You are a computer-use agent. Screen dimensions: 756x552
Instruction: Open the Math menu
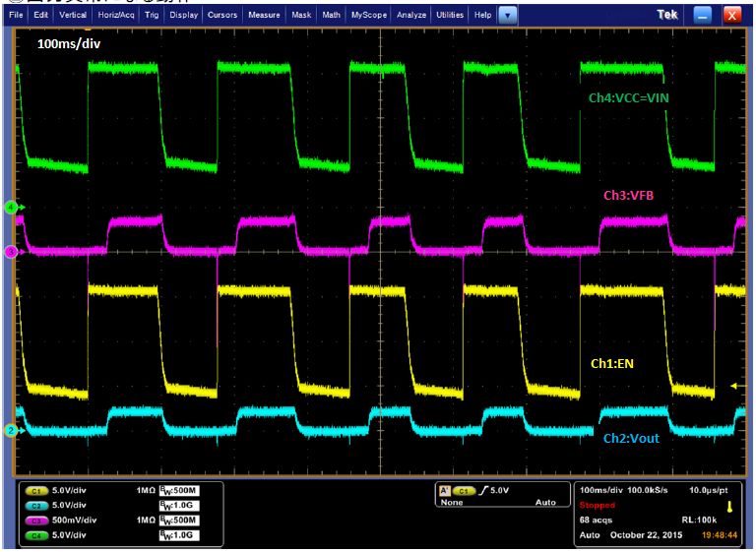pos(331,15)
